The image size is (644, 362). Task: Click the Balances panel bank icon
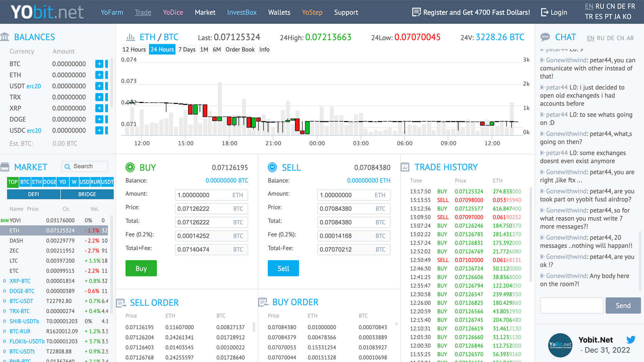pos(5,37)
